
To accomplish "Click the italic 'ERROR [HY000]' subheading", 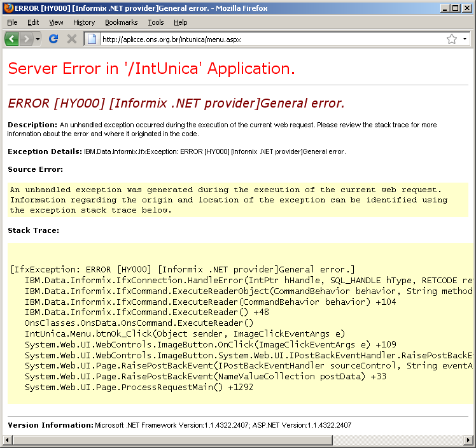I will (x=176, y=103).
